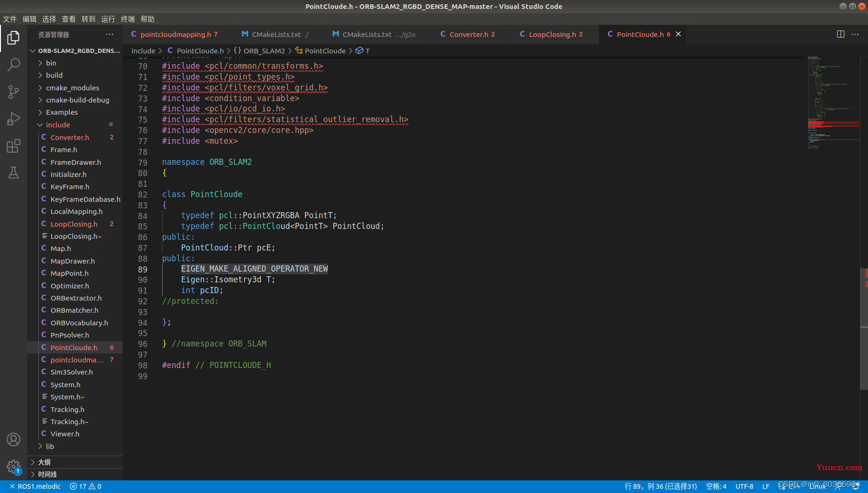Open the 查看 menu

click(x=69, y=19)
